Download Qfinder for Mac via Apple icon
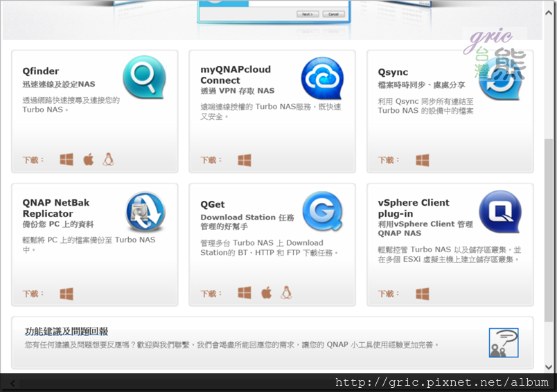The height and width of the screenshot is (392, 557). (89, 159)
